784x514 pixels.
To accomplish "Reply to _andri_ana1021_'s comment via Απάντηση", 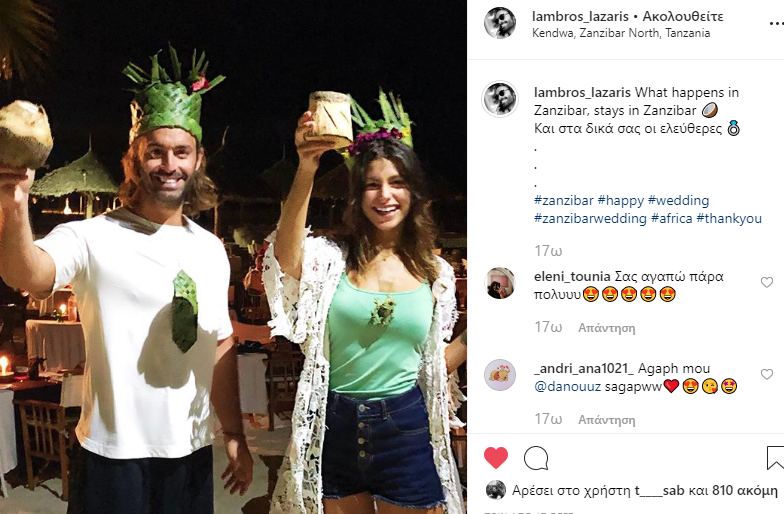I will pos(607,420).
